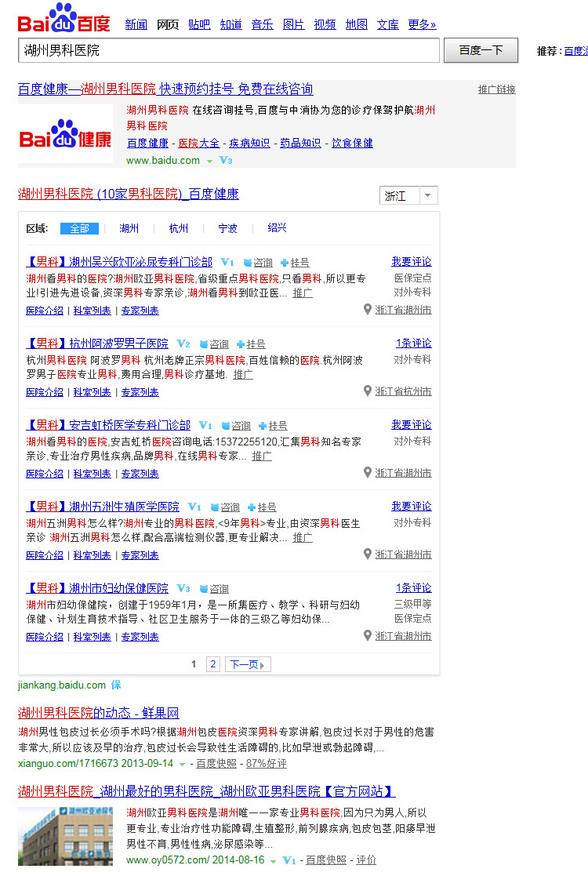Viewport: 588px width, 876px height.
Task: Click the 87%好评 rating link
Action: point(267,764)
